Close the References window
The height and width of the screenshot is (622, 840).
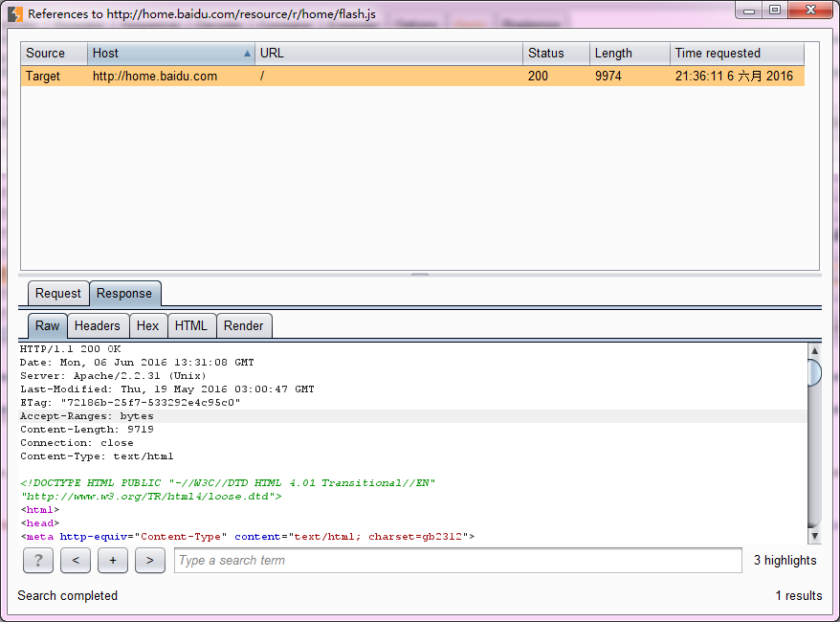coord(810,10)
